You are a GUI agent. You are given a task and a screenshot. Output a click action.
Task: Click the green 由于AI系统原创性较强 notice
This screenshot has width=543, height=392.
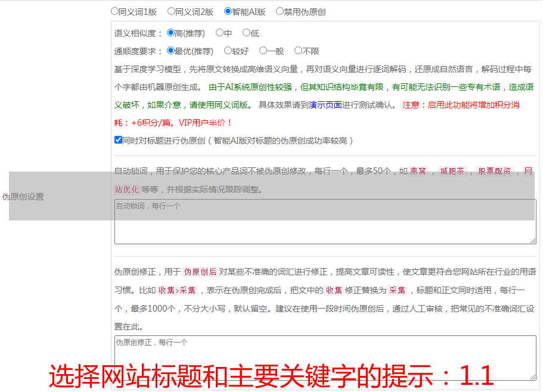coord(324,96)
